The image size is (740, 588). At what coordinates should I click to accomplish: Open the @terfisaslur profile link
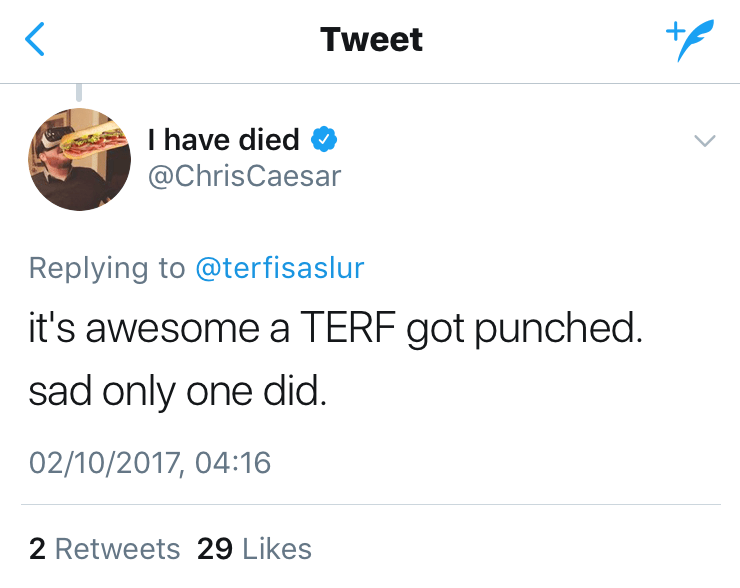click(279, 268)
